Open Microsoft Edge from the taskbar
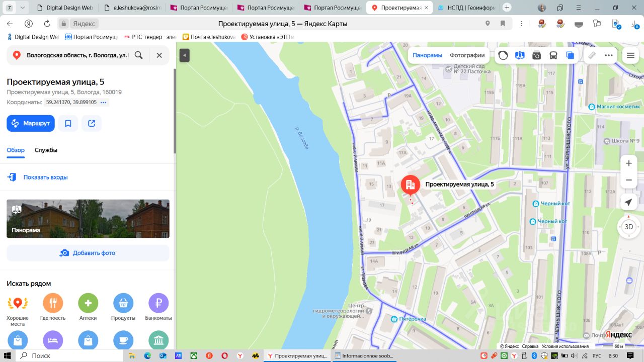The image size is (644, 362). pyautogui.click(x=147, y=355)
